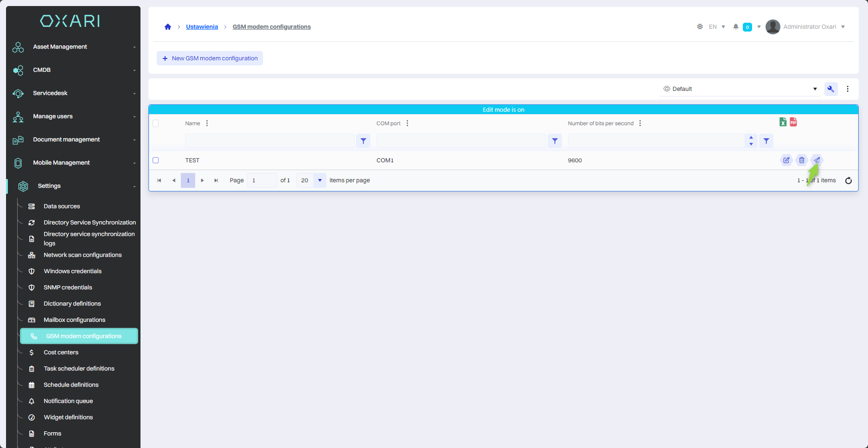
Task: Refresh the table list
Action: coord(848,180)
